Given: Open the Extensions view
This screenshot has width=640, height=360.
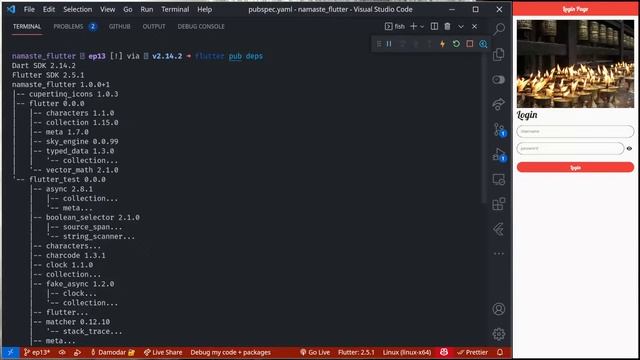Looking at the screenshot, I should coord(499,204).
